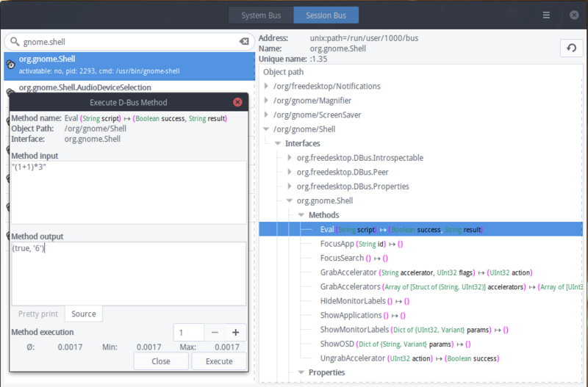Close the Execute D-Bus Method dialog

(237, 102)
